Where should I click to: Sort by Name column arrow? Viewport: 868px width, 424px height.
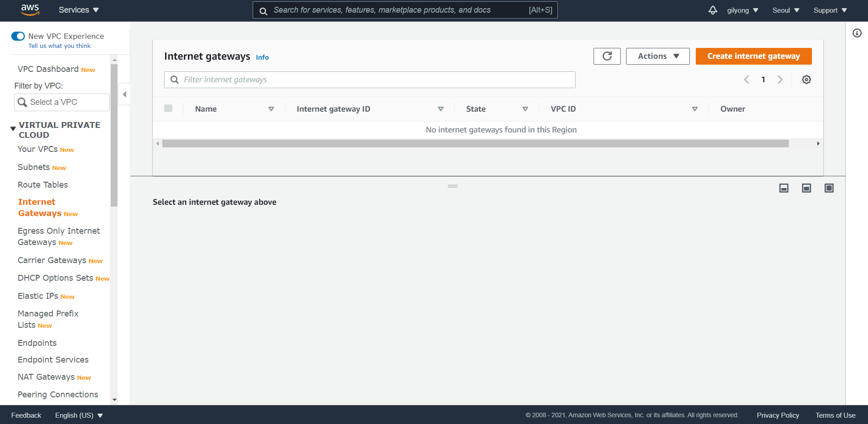[271, 109]
